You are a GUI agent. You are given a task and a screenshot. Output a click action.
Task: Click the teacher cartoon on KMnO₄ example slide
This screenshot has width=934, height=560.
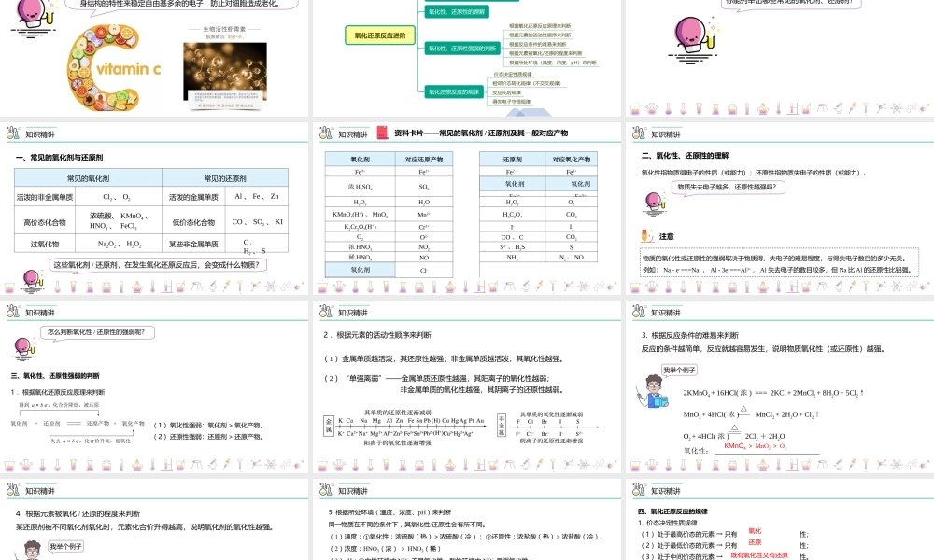[x=652, y=392]
